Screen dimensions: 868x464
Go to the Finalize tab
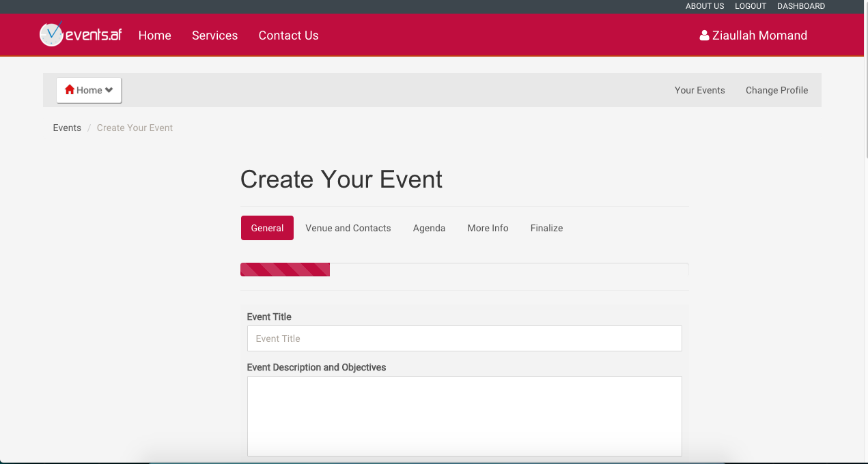point(546,228)
